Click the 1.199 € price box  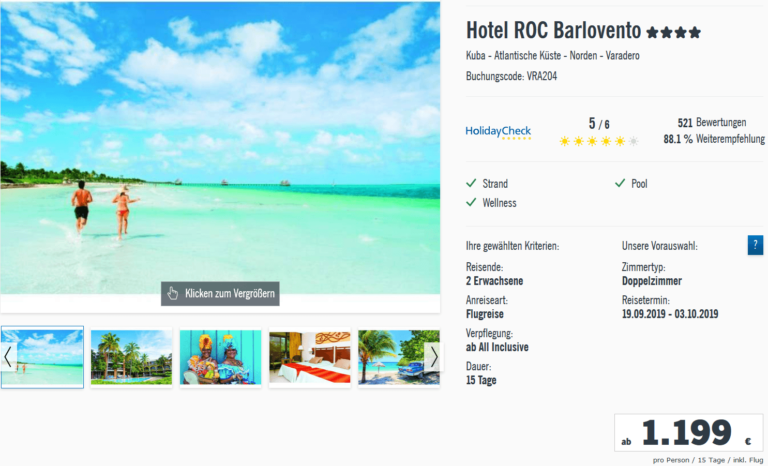pyautogui.click(x=689, y=433)
